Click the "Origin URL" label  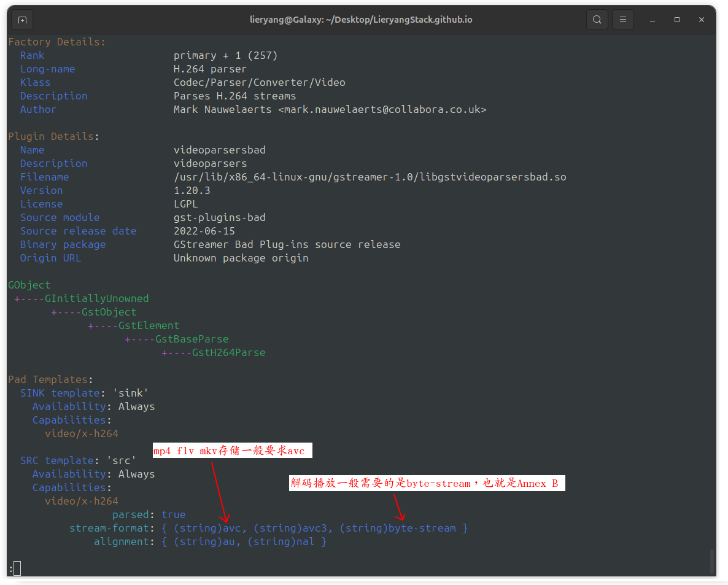point(50,258)
